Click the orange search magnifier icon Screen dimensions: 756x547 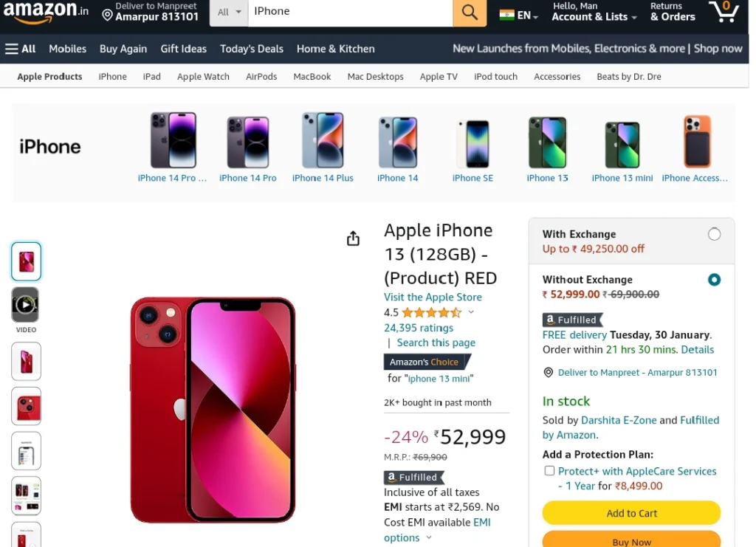tap(469, 12)
